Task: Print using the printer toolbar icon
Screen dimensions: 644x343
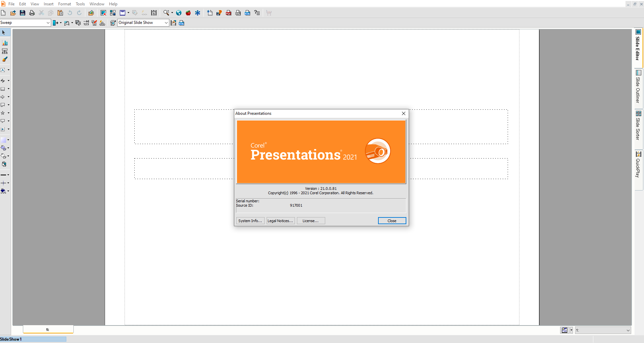Action: [x=32, y=13]
